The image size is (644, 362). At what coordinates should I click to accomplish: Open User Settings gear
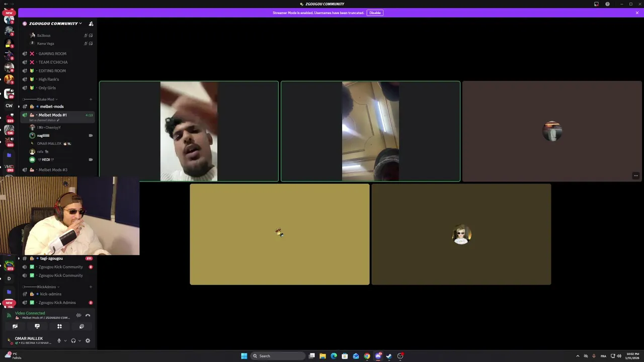88,341
